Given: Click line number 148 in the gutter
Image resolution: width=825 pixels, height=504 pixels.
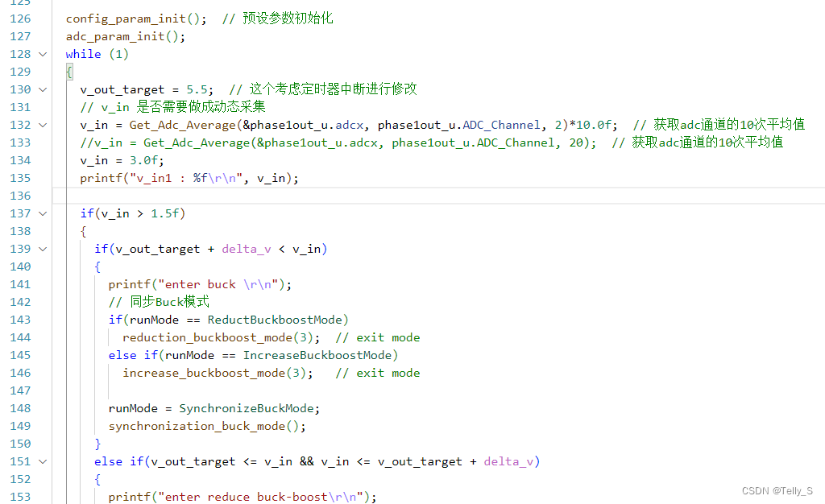Looking at the screenshot, I should point(20,408).
